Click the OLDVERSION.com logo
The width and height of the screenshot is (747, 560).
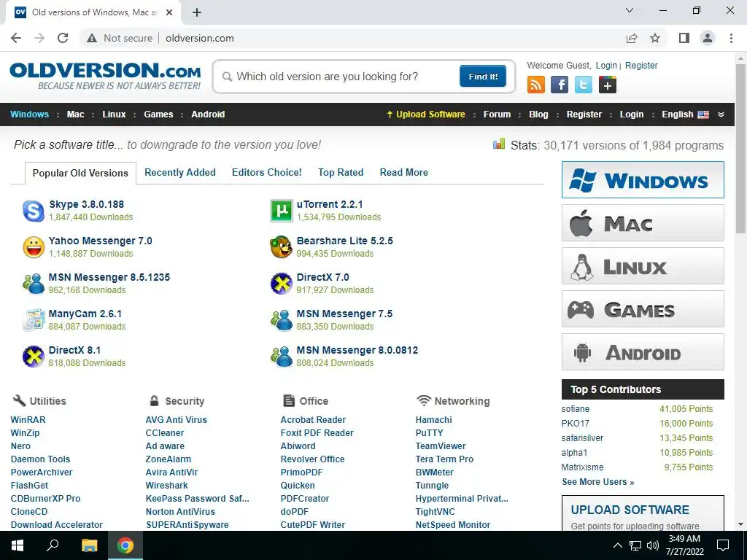coord(105,75)
